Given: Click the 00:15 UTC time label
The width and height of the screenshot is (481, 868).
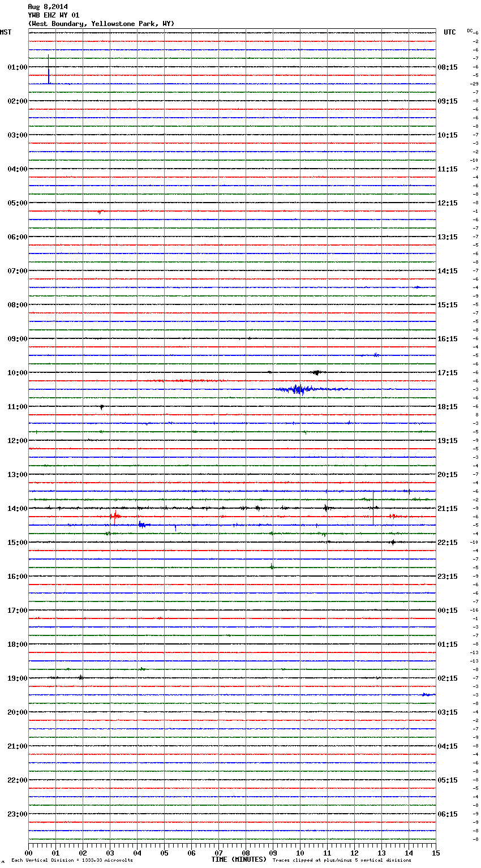Looking at the screenshot, I should (x=448, y=611).
